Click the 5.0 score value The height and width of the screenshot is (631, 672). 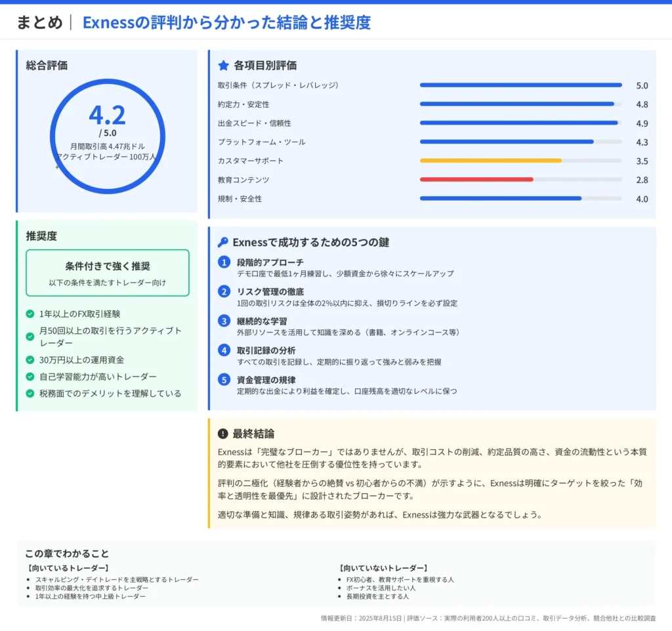642,86
